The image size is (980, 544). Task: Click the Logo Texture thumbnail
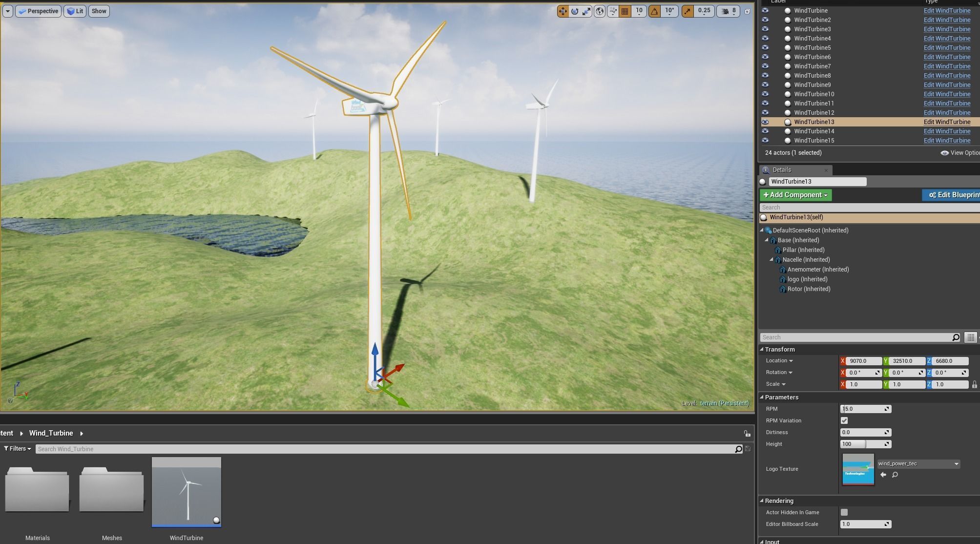point(858,469)
